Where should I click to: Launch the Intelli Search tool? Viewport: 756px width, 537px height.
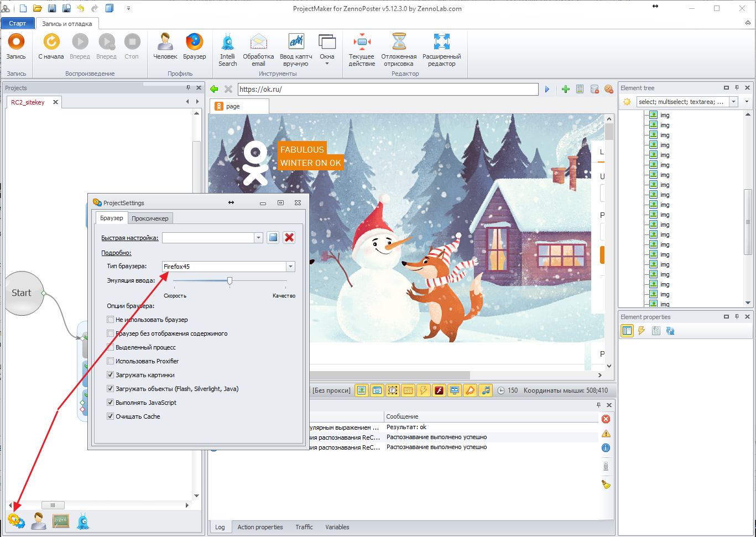227,50
